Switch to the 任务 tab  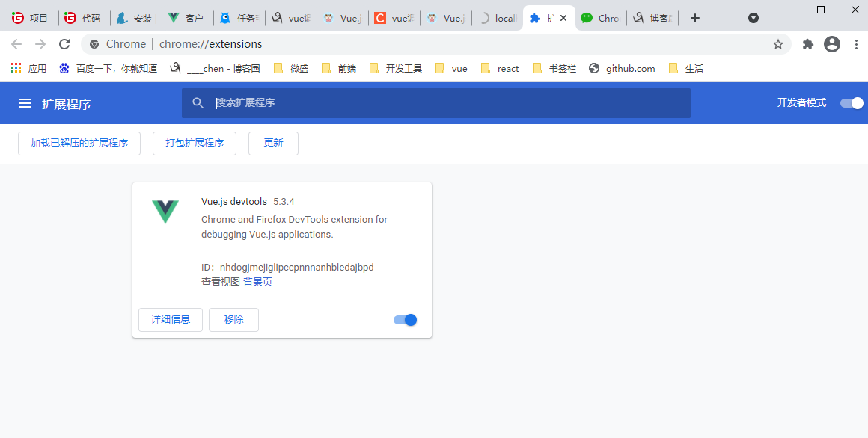click(239, 18)
